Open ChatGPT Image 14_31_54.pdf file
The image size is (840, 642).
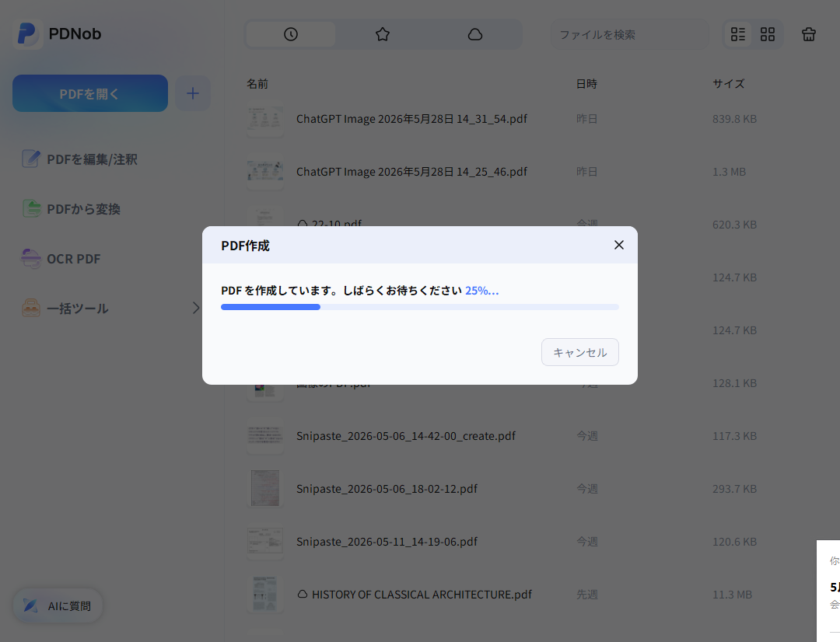(x=411, y=119)
